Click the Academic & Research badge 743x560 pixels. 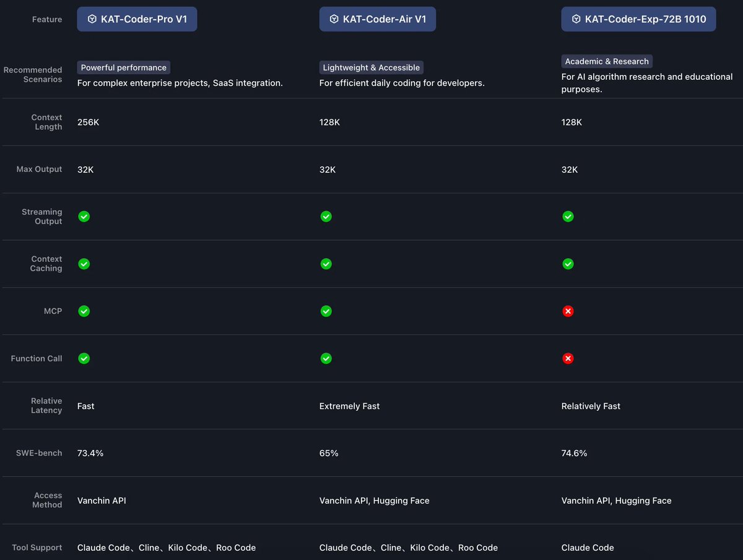click(607, 61)
